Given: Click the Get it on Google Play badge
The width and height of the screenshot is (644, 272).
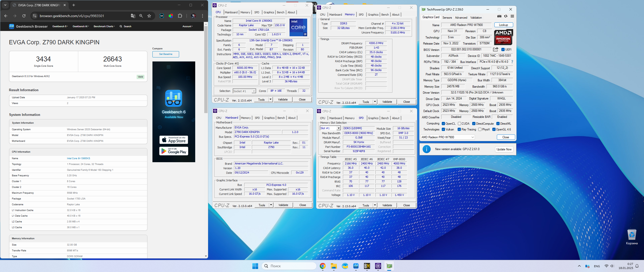Looking at the screenshot, I should pos(174,151).
